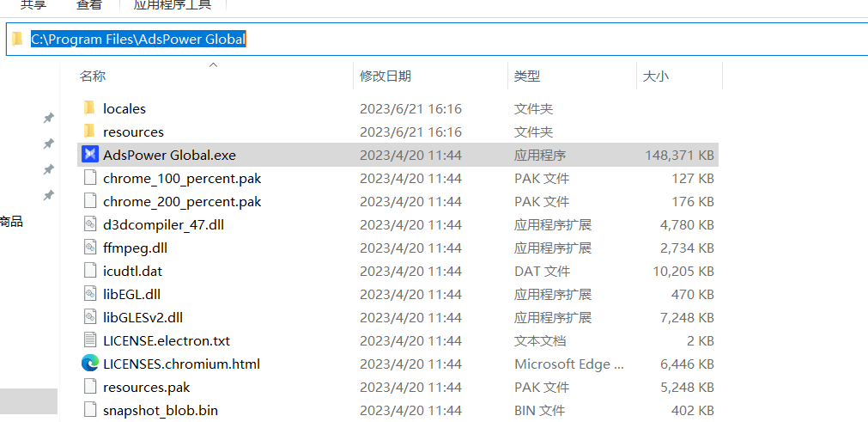Screen dimensions: 868x422
Task: Click the folder icon in address bar
Action: click(18, 40)
